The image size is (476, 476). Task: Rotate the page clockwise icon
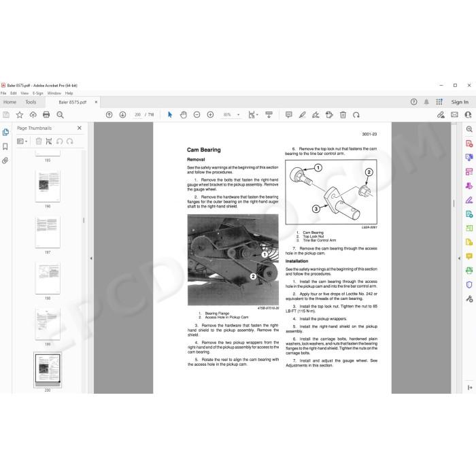point(356,115)
